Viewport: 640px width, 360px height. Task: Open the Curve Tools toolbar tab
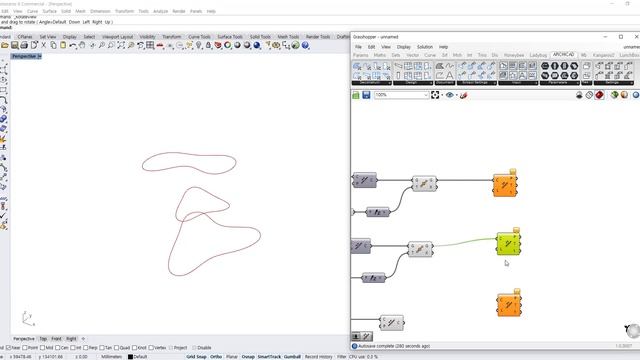pyautogui.click(x=199, y=37)
